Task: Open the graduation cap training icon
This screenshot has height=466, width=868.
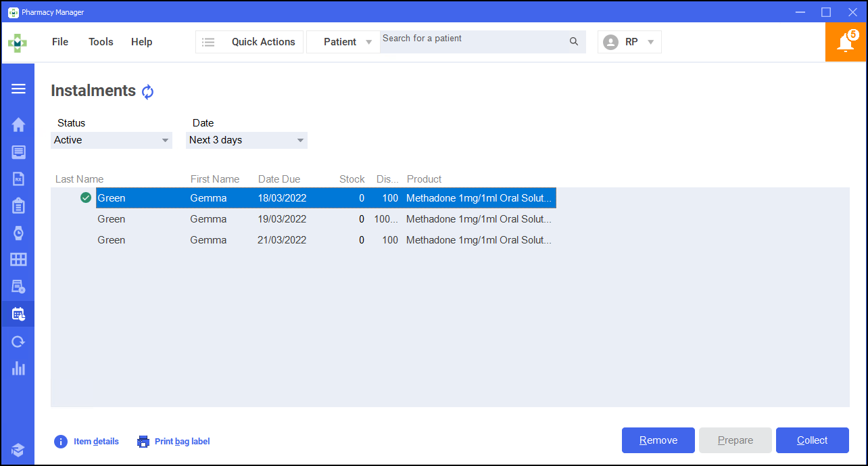Action: click(18, 450)
